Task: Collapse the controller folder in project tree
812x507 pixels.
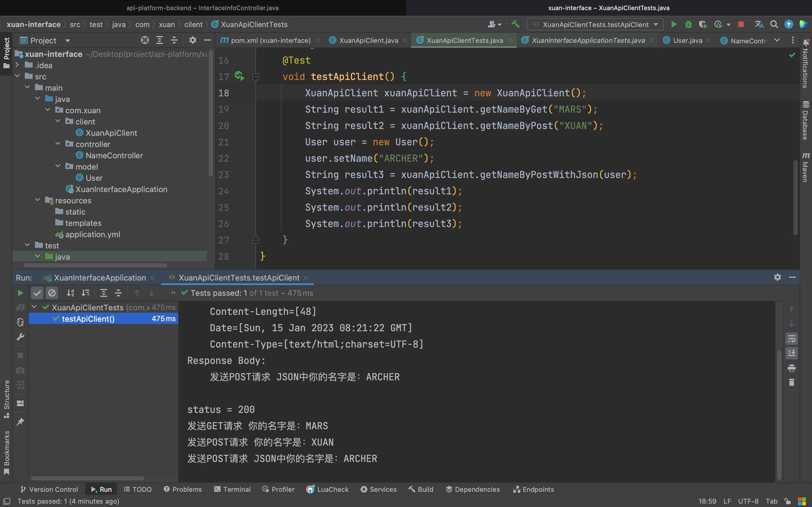Action: (x=58, y=144)
